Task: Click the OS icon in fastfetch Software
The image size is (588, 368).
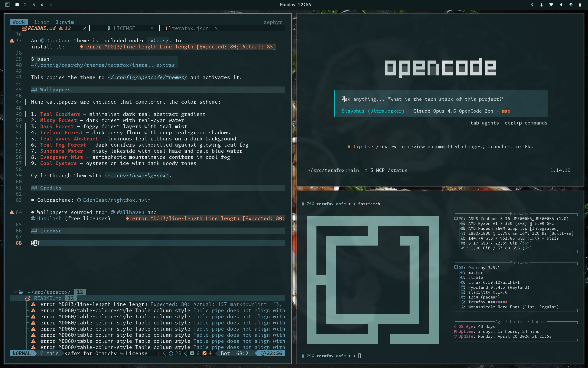Action: (x=455, y=267)
